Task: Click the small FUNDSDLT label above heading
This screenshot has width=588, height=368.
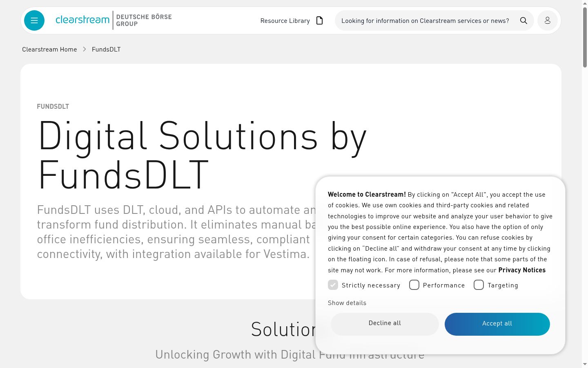Action: [x=53, y=107]
